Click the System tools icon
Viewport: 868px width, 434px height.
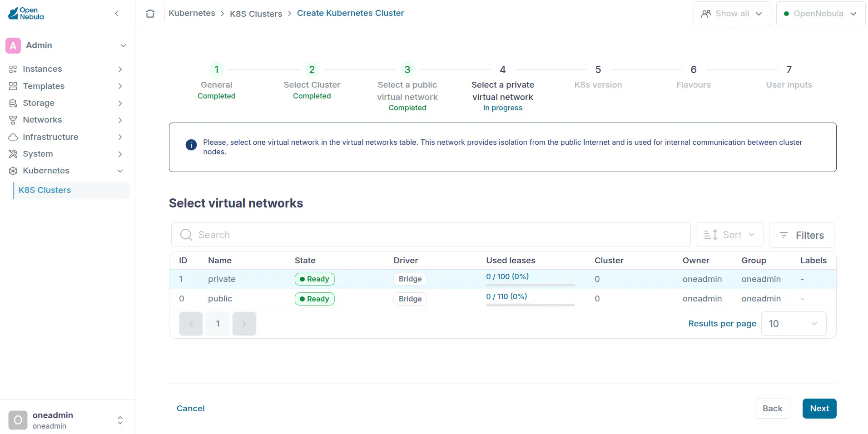pos(13,154)
